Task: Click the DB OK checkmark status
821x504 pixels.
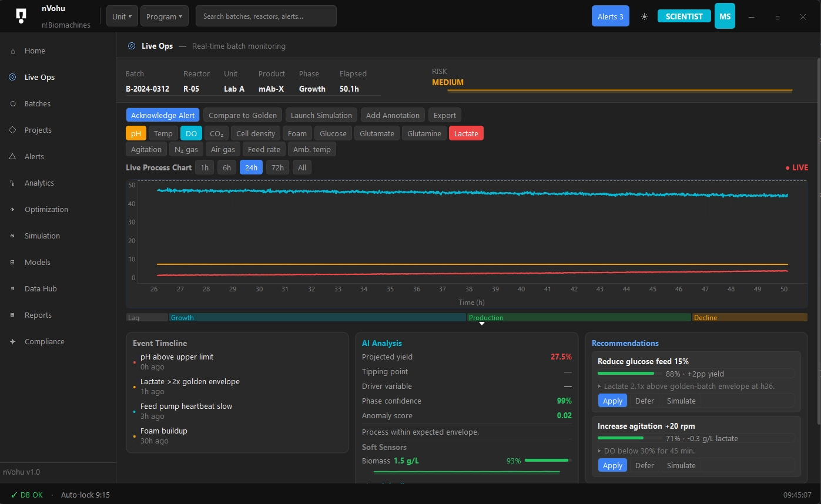Action: pyautogui.click(x=27, y=495)
